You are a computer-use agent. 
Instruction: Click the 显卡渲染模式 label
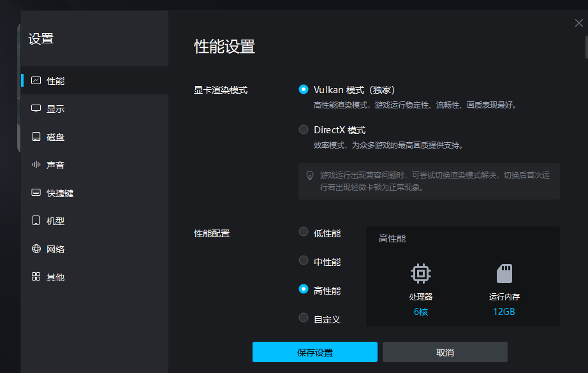click(x=221, y=90)
